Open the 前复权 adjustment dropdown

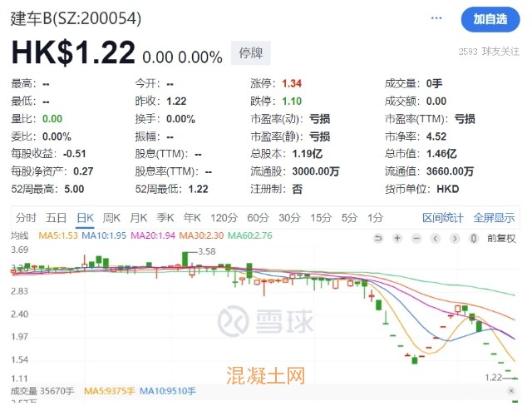pos(501,238)
